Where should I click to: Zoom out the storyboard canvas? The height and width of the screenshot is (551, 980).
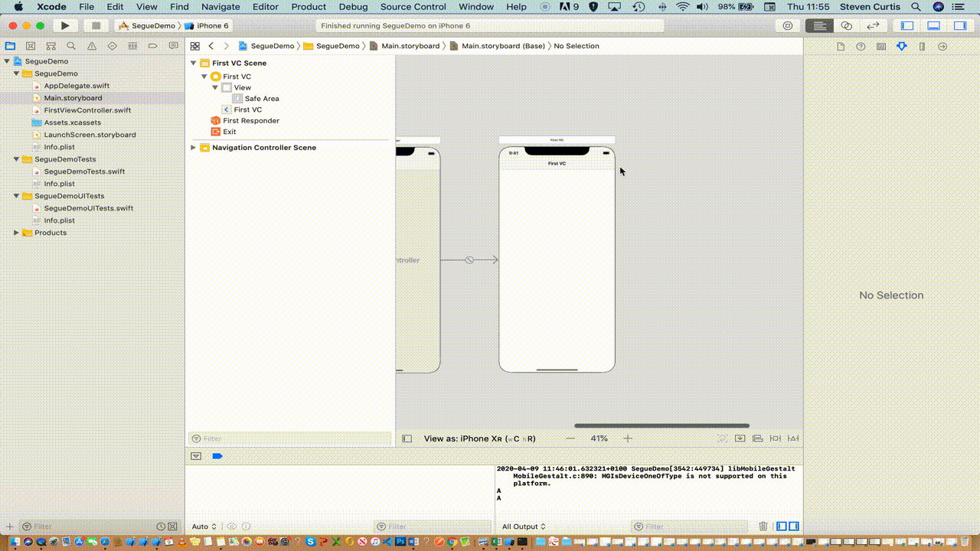[x=570, y=439]
